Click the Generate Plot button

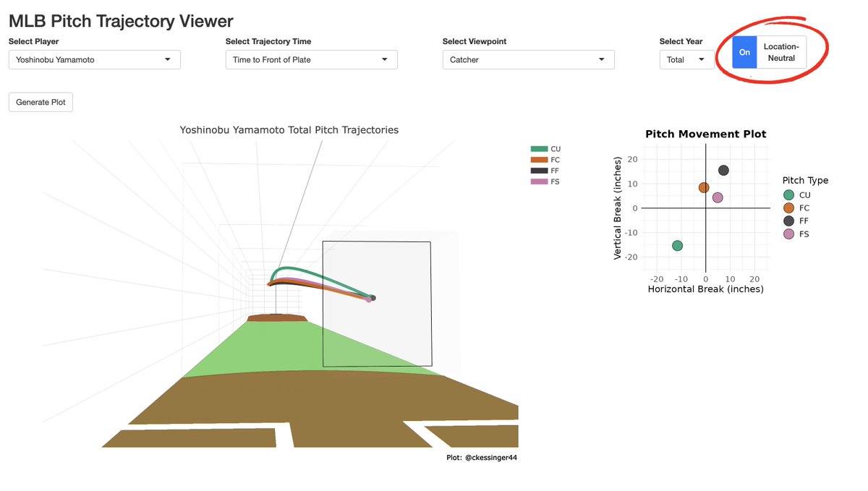(x=41, y=102)
